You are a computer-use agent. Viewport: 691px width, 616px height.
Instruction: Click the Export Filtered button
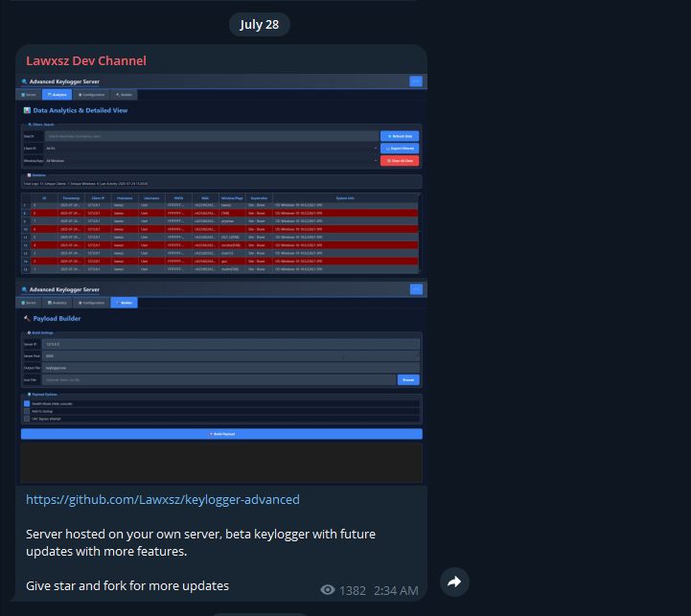[400, 148]
